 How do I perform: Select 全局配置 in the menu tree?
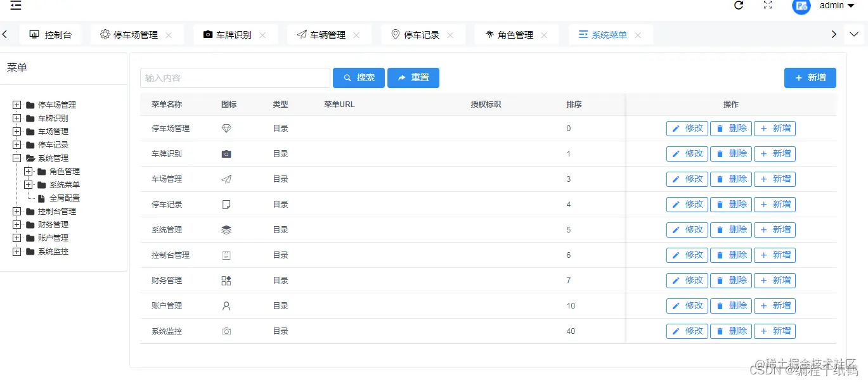click(x=65, y=198)
